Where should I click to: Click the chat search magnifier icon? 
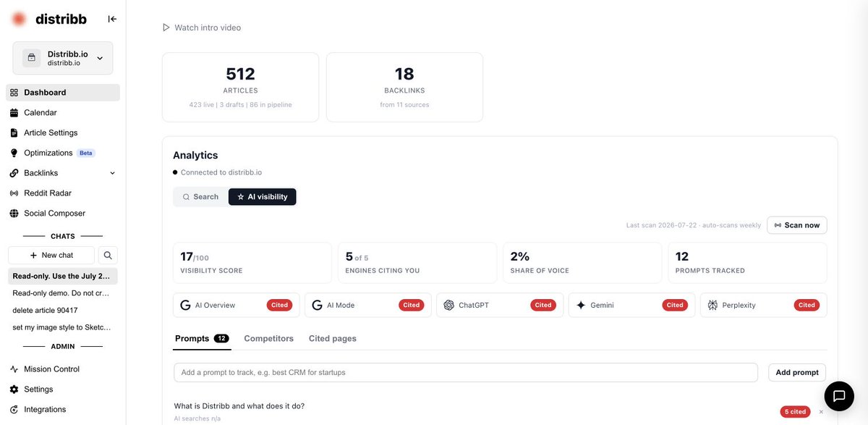coord(108,255)
